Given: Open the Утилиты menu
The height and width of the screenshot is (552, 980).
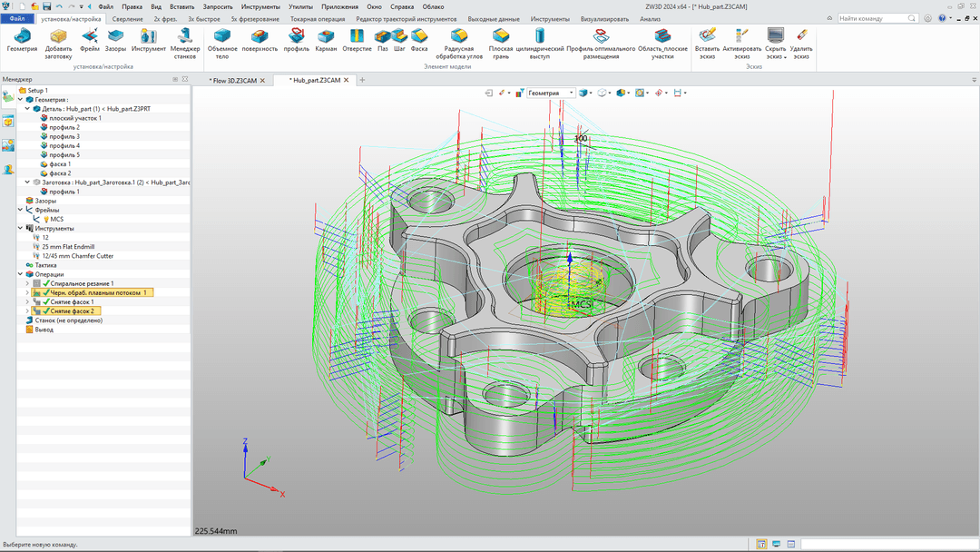Looking at the screenshot, I should (x=300, y=6).
